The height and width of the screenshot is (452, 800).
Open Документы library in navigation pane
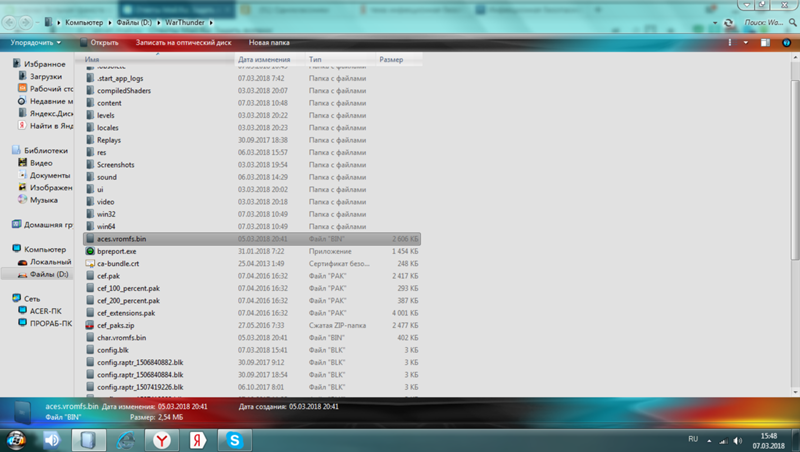(50, 175)
